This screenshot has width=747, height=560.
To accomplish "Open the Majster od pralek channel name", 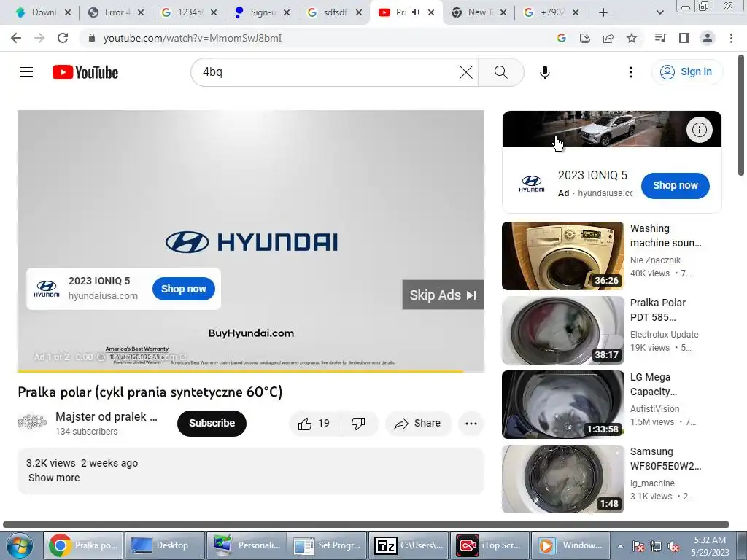I will (x=107, y=416).
